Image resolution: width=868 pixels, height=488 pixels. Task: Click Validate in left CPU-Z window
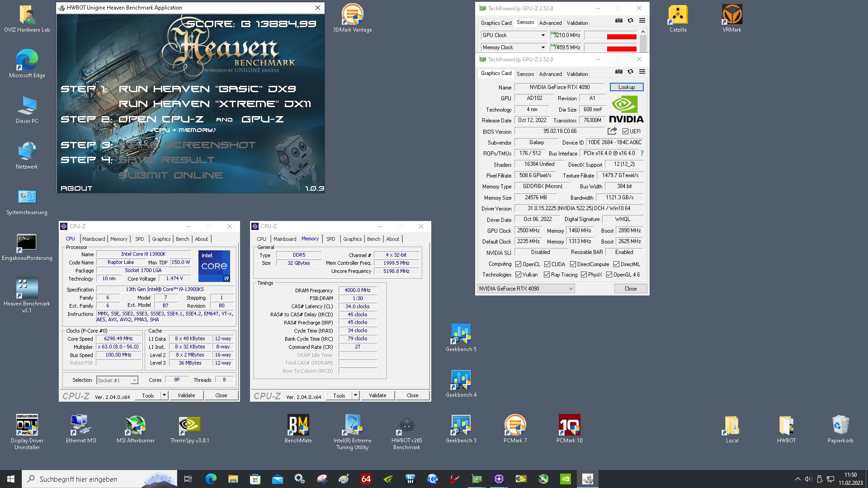(186, 395)
